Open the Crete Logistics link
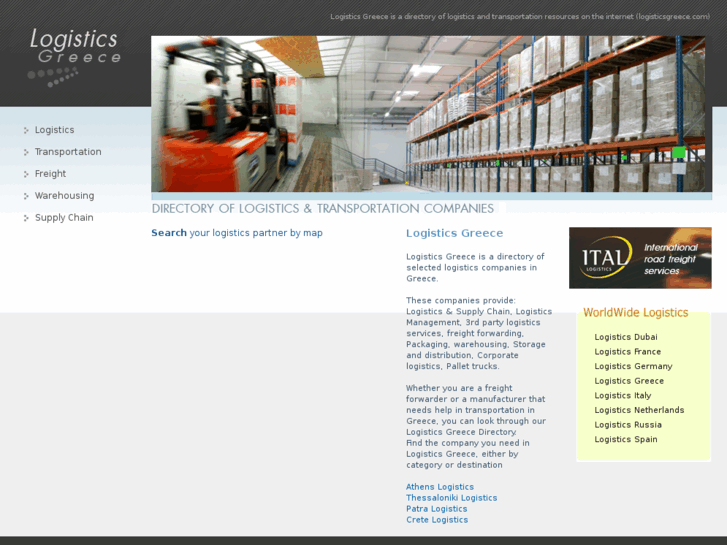Screen dimensions: 727x545 pos(437,520)
